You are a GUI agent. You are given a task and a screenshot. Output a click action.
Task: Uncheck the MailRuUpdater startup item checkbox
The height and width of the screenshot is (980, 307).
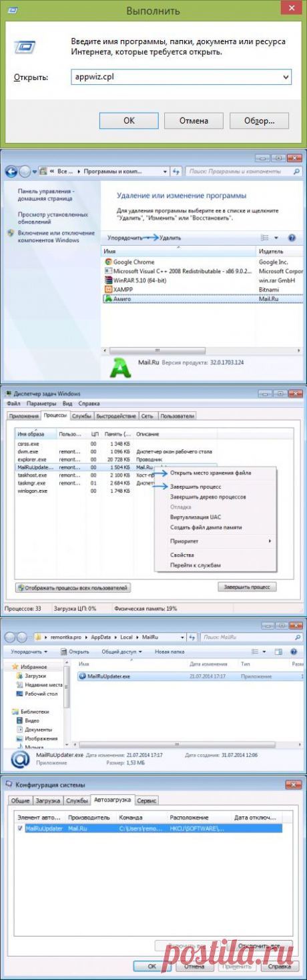point(20,828)
